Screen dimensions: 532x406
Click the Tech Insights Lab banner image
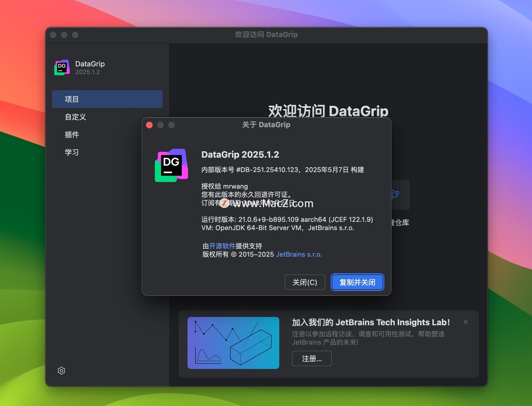click(233, 343)
